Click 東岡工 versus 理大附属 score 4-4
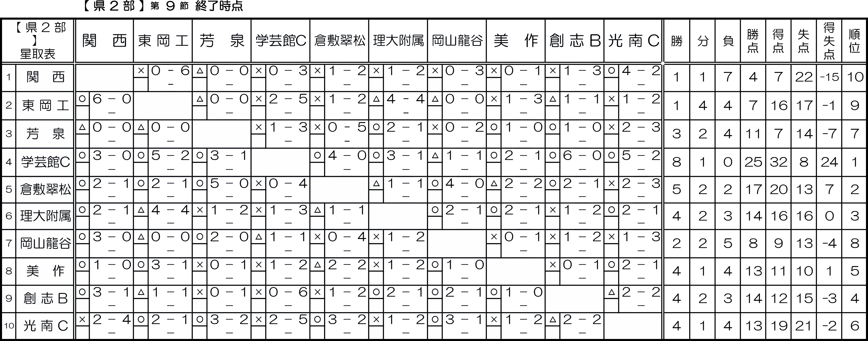This screenshot has height=341, width=868. (405, 99)
